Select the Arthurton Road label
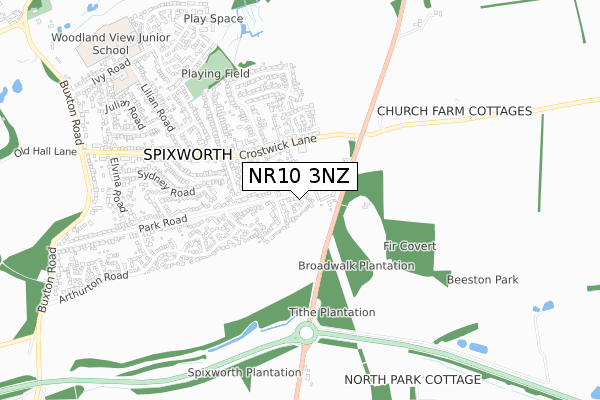The height and width of the screenshot is (400, 600). 94,287
